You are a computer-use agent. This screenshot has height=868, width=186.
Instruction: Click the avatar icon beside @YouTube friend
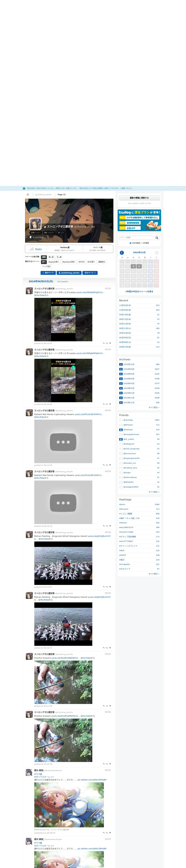[121, 420]
